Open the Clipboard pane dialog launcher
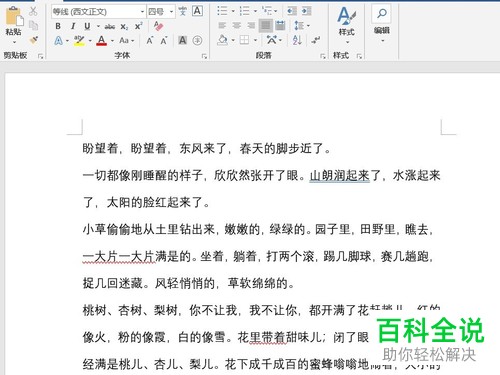500x375 pixels. pyautogui.click(x=40, y=56)
